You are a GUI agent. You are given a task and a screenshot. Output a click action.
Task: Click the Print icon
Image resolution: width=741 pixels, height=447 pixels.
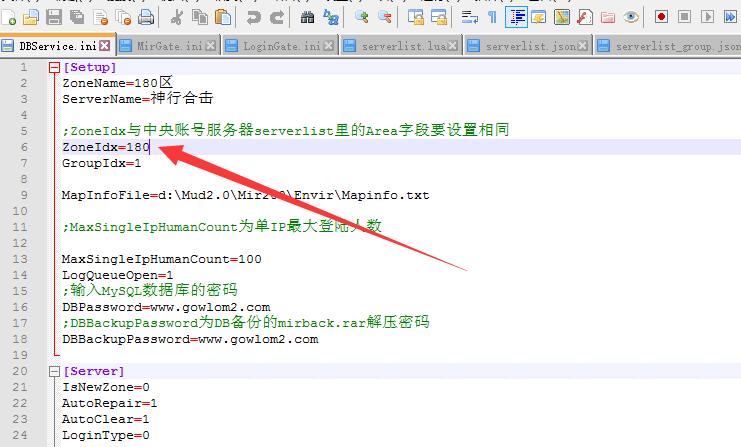146,17
